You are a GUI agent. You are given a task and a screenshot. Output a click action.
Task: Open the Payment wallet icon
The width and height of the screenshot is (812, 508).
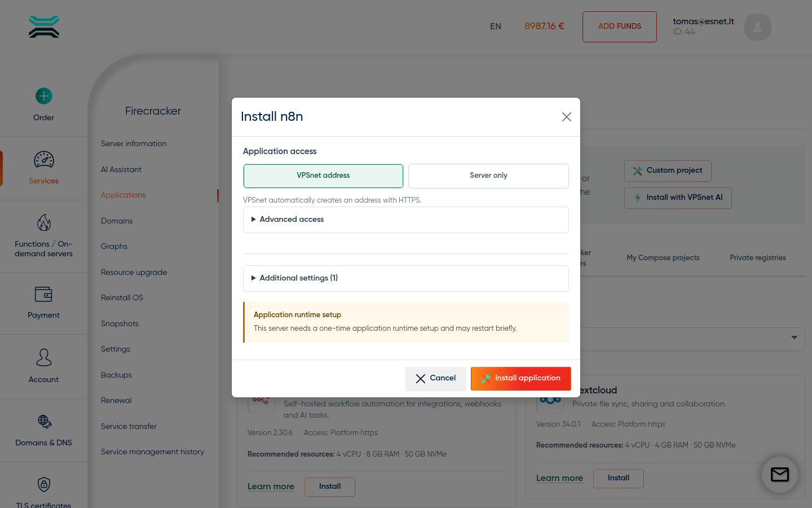tap(44, 294)
